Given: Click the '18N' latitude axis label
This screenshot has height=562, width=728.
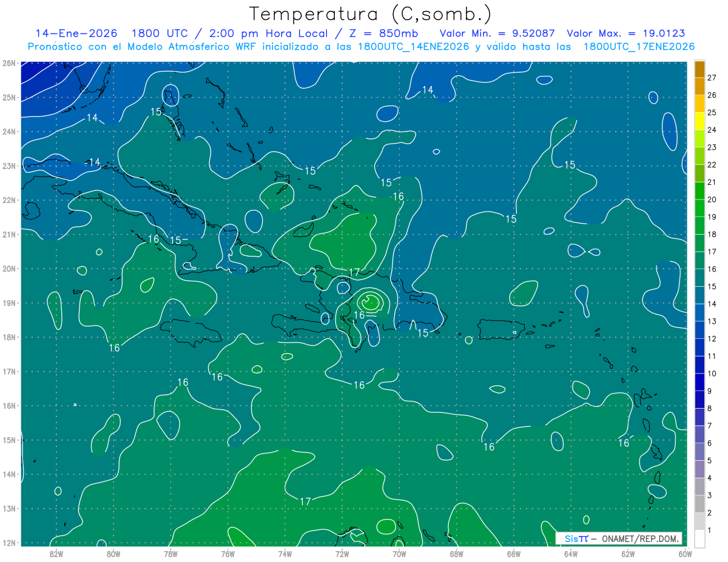Looking at the screenshot, I should pyautogui.click(x=9, y=337).
